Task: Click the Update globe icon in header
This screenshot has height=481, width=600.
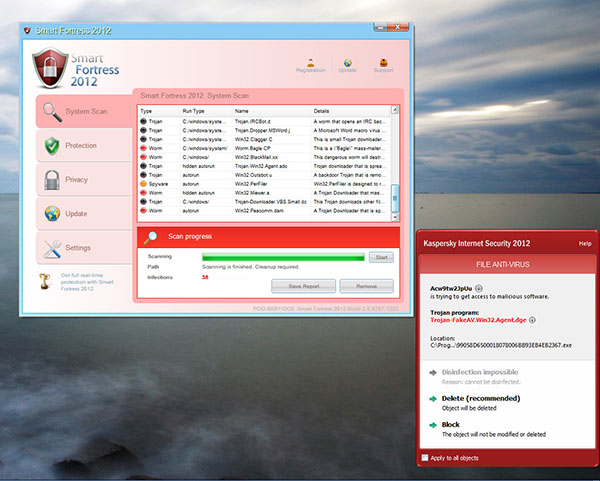Action: (347, 62)
